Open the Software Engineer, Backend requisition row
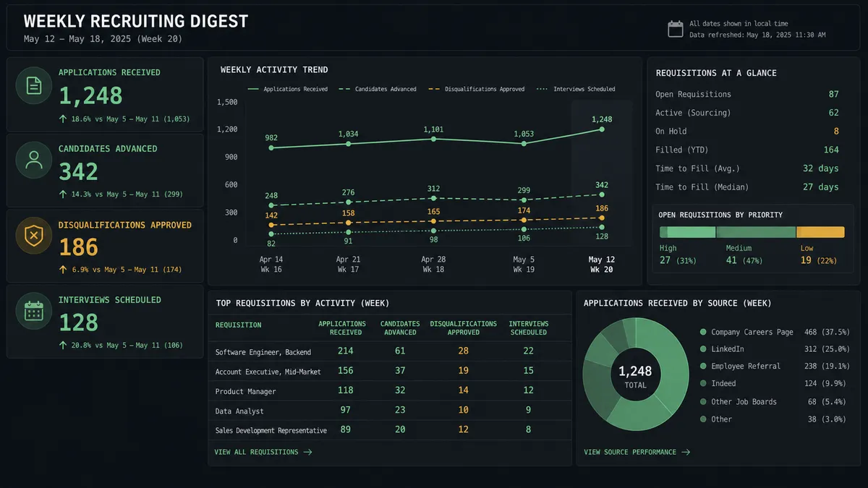Image resolution: width=868 pixels, height=488 pixels. pos(390,351)
